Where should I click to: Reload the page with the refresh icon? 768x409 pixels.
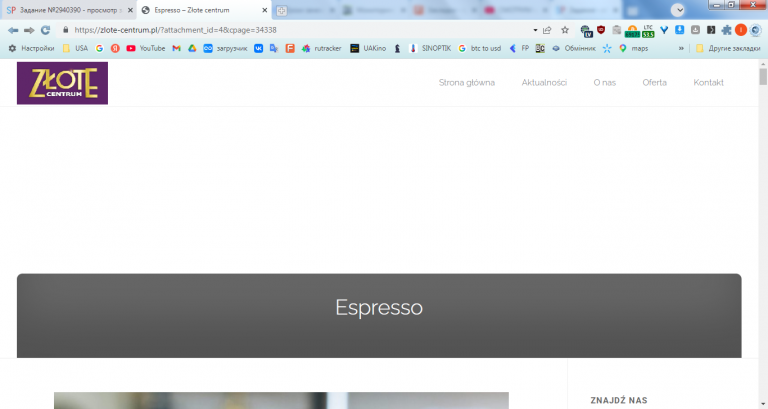(x=46, y=30)
